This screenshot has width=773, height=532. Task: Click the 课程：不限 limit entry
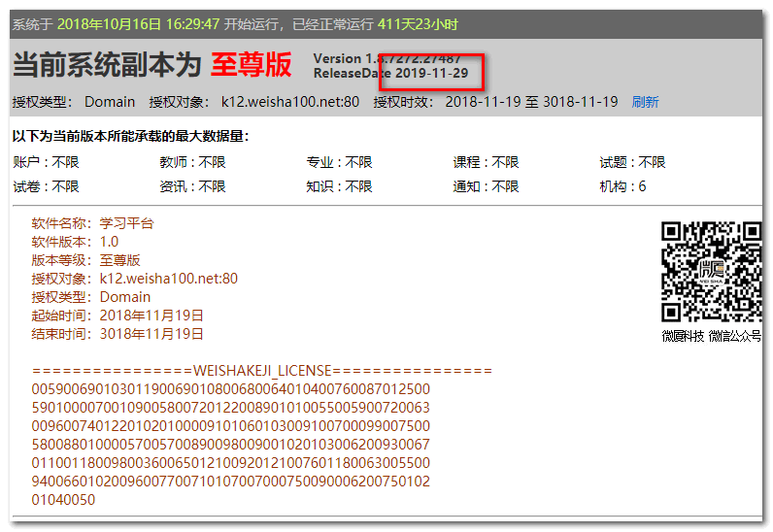click(x=486, y=162)
